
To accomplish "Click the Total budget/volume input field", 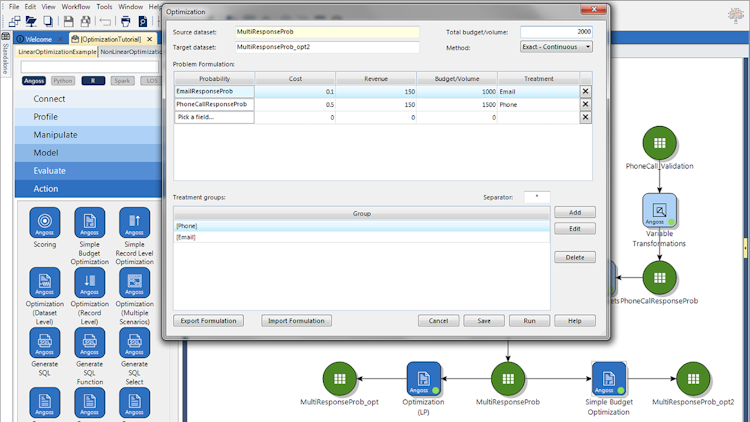I will coord(556,32).
